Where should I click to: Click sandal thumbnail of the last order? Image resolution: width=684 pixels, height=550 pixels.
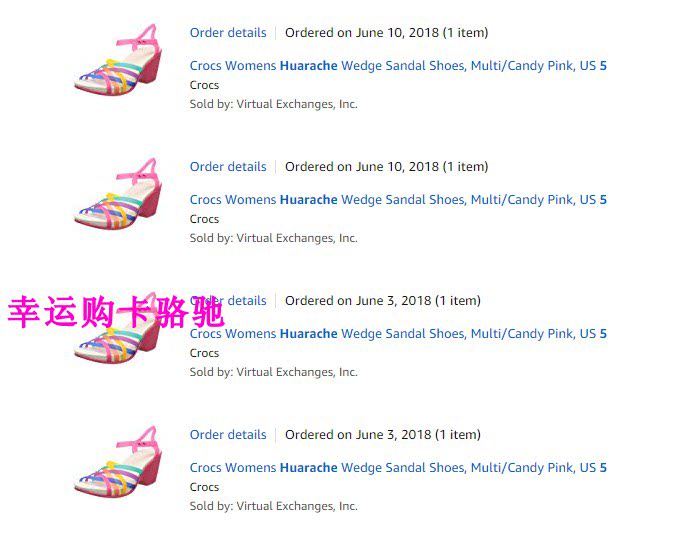click(x=118, y=461)
